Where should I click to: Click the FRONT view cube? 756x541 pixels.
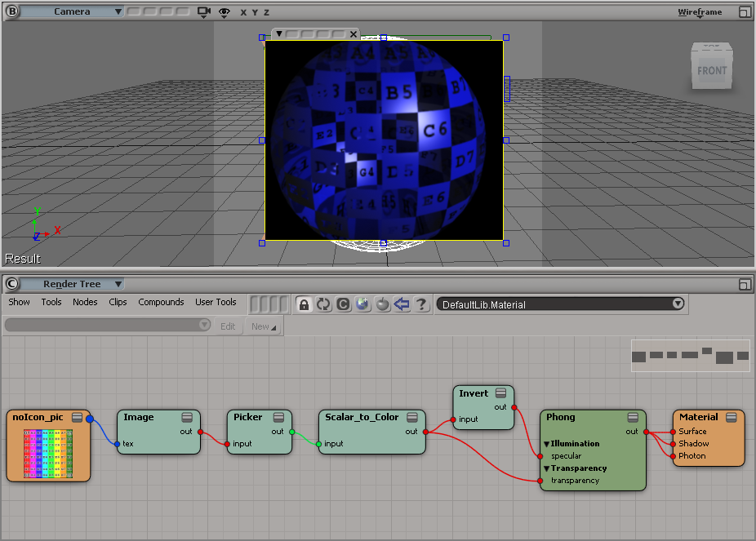[x=711, y=68]
